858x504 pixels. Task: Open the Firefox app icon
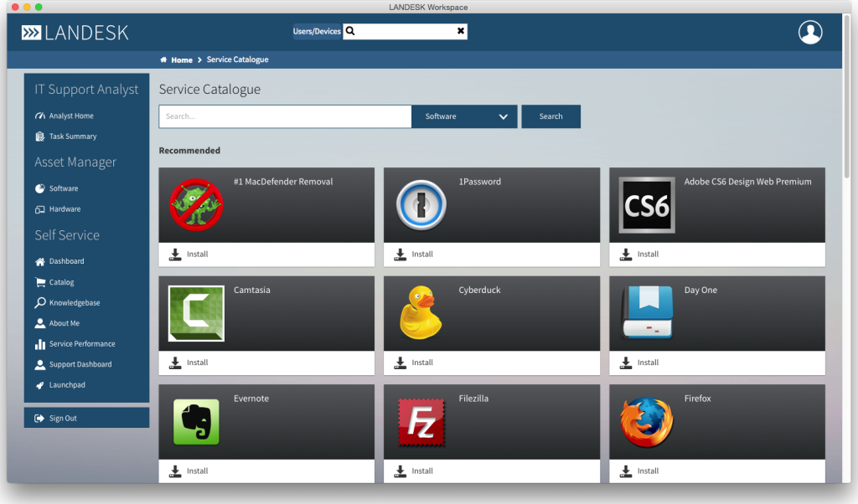(x=646, y=422)
